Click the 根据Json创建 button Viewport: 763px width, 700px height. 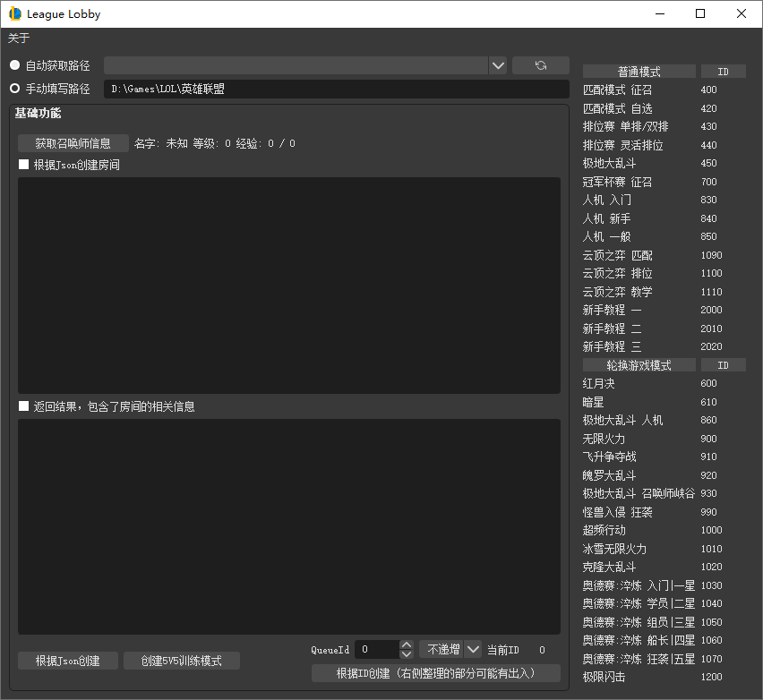click(x=67, y=661)
